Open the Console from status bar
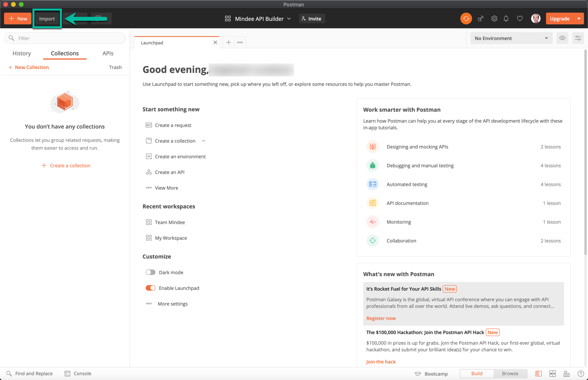 pyautogui.click(x=78, y=374)
